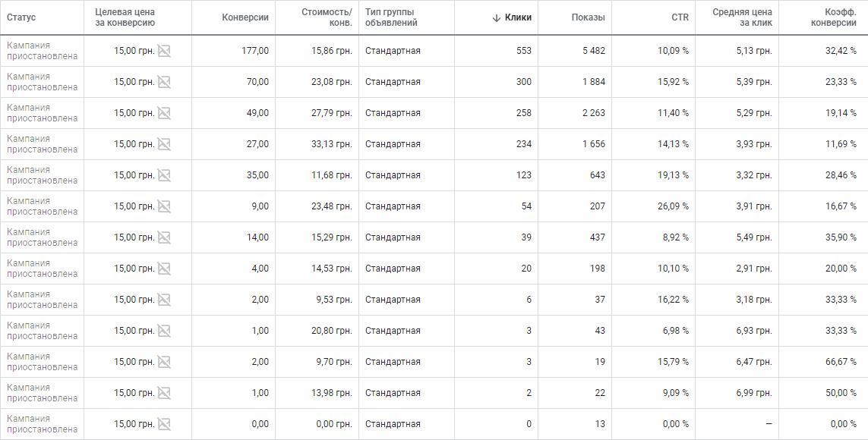The width and height of the screenshot is (868, 440).
Task: Click the sort arrow next to the Клики header
Action: click(496, 17)
